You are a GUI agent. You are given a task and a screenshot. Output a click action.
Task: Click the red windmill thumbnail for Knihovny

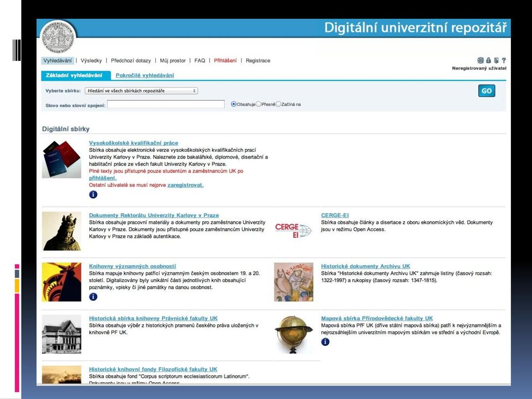tap(62, 282)
